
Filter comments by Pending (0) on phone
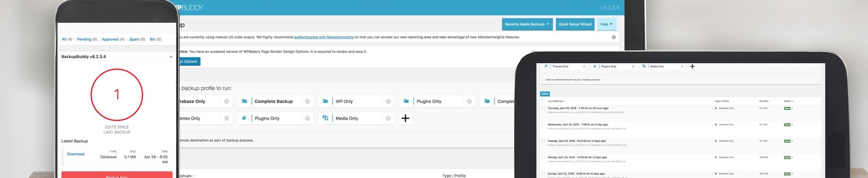tap(87, 39)
